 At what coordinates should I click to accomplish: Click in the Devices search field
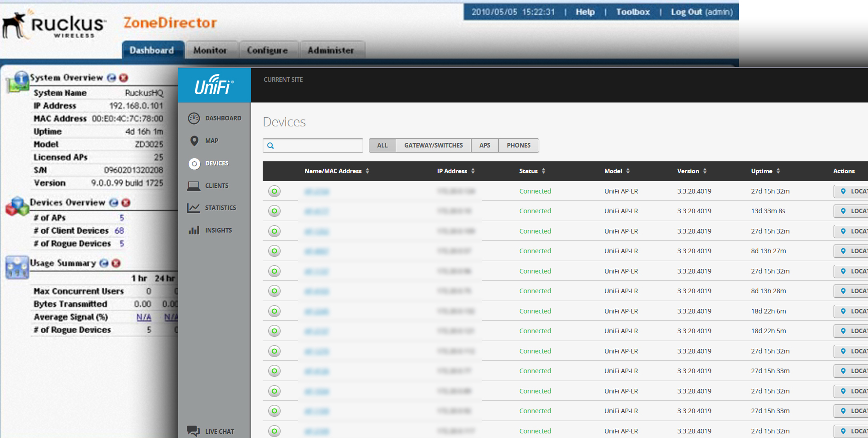pos(313,145)
